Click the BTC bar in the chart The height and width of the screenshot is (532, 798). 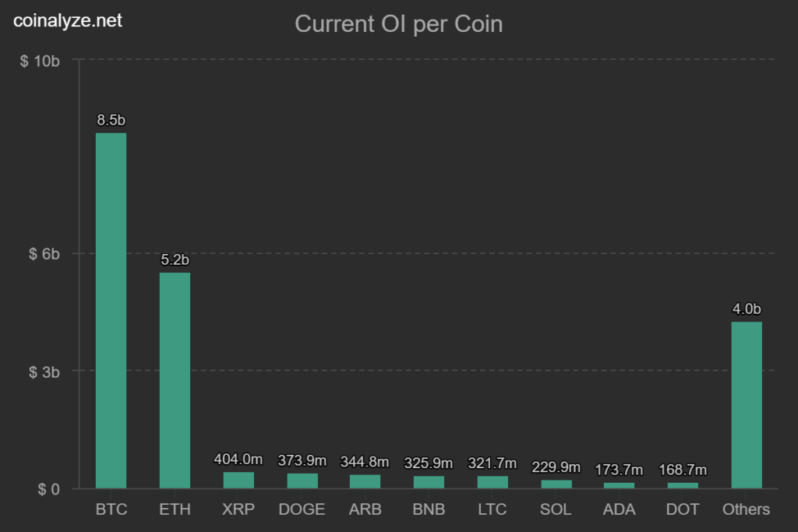(x=111, y=310)
